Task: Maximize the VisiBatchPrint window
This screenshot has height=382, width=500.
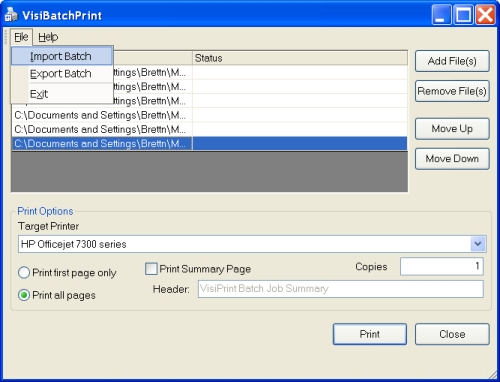Action: pos(463,15)
